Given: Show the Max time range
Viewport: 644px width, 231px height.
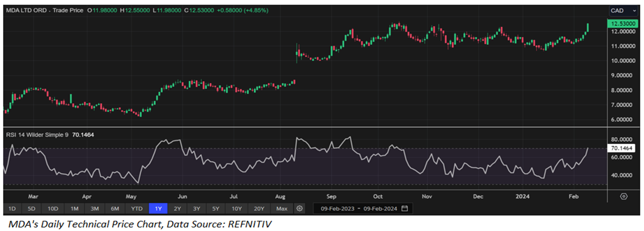Looking at the screenshot, I should point(281,208).
